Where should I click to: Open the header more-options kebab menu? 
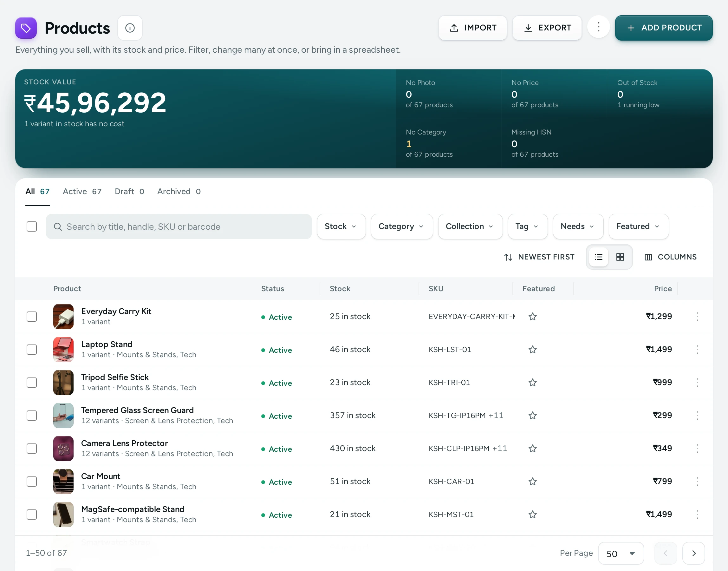click(598, 27)
